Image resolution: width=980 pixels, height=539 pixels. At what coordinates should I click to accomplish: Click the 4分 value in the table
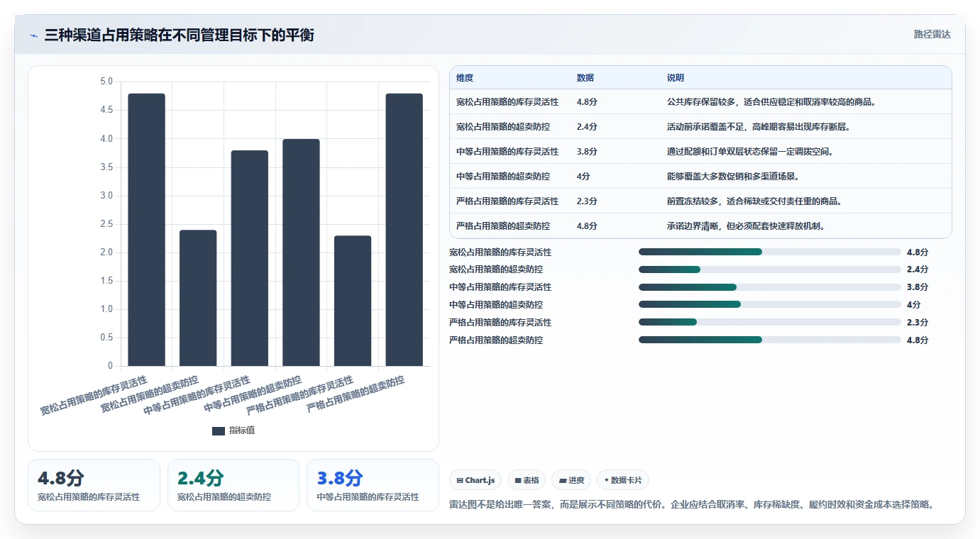pos(584,177)
